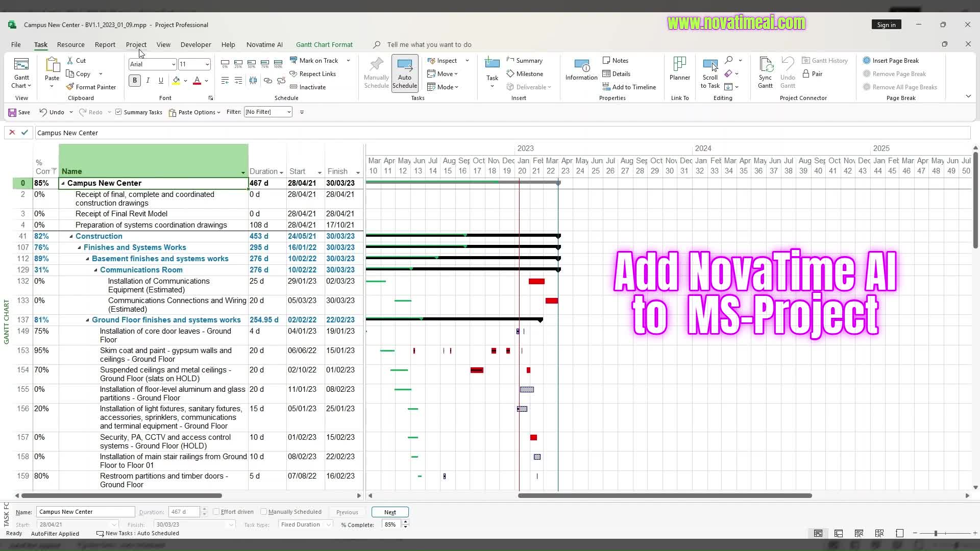Open Paste Options

click(x=194, y=112)
